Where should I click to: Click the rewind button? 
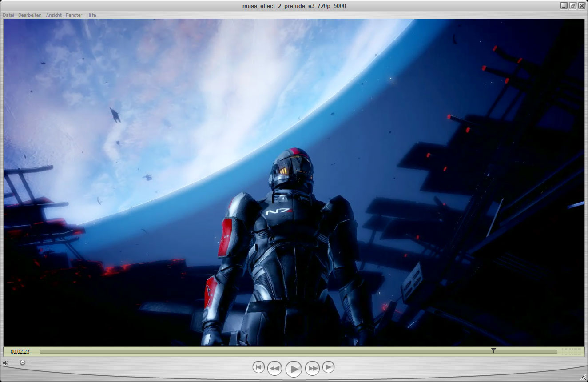point(274,368)
